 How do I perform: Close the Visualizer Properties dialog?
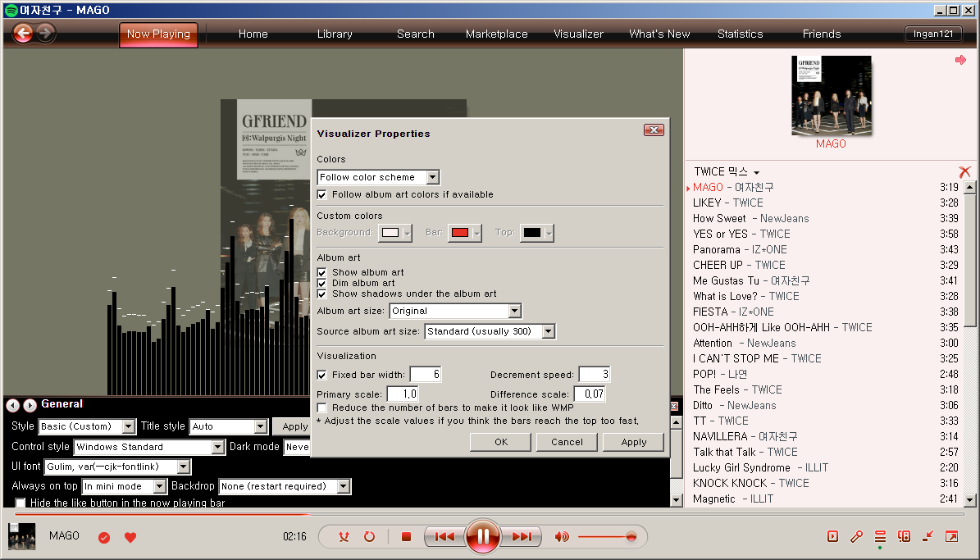click(x=654, y=130)
